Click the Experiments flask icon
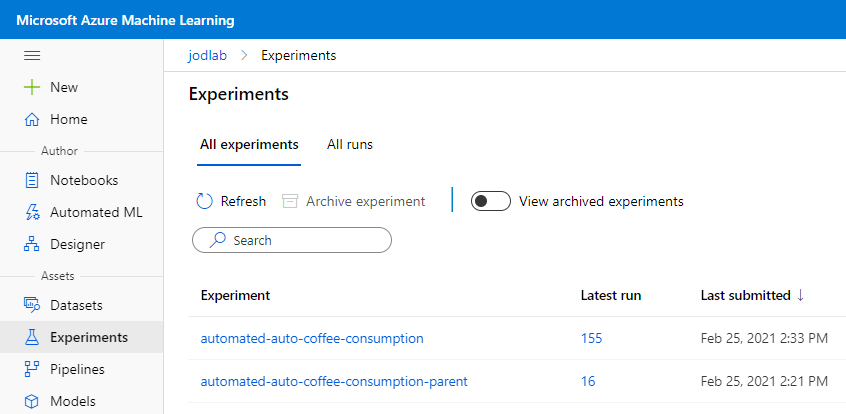The width and height of the screenshot is (846, 414). (31, 338)
